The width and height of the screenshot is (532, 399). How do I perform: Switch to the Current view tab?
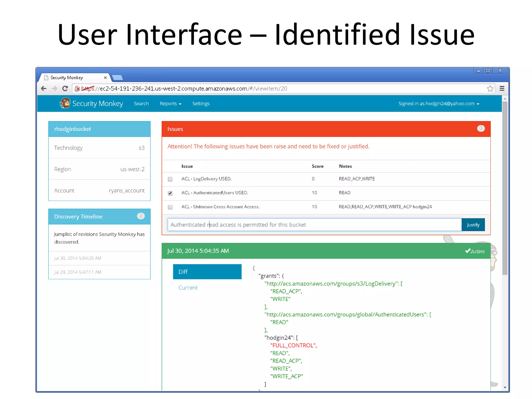pos(188,288)
